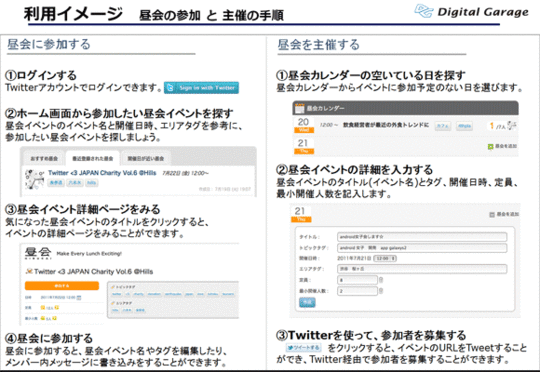Switch to the 開催日が近い昼会 tab
The height and width of the screenshot is (372, 540).
[146, 159]
